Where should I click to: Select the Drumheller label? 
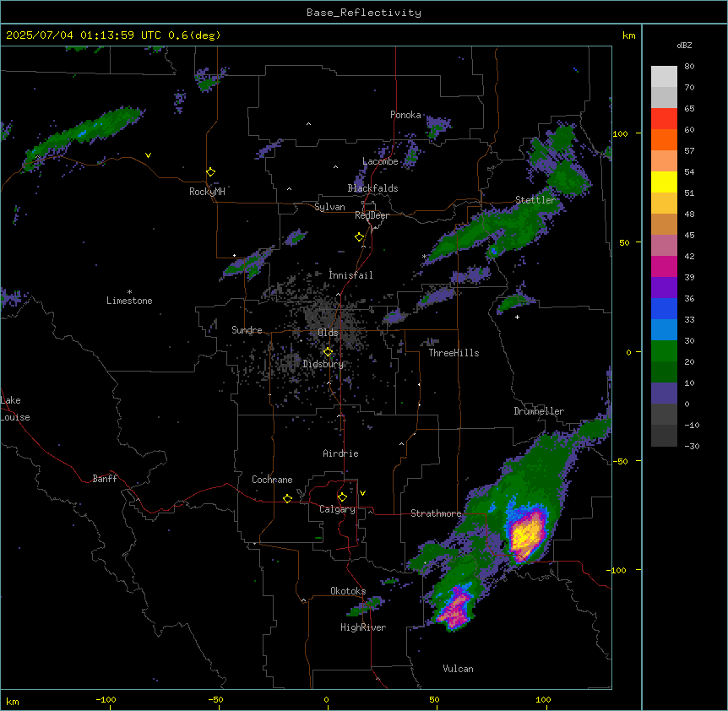(x=539, y=411)
